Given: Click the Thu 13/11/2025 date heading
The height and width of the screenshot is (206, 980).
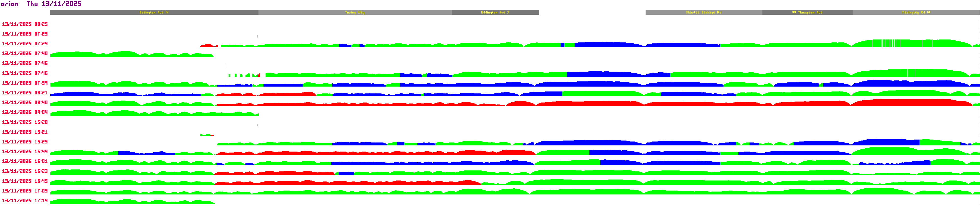Looking at the screenshot, I should click(54, 4).
